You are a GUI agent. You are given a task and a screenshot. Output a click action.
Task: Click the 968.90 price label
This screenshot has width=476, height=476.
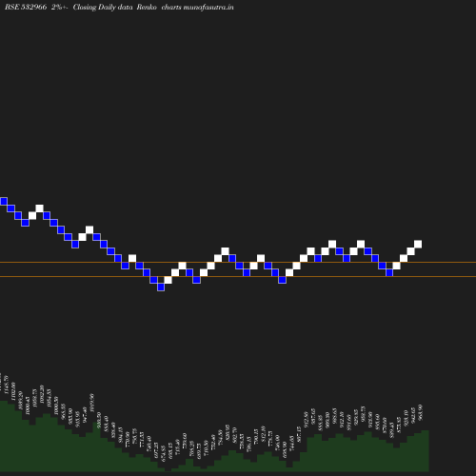click(421, 412)
